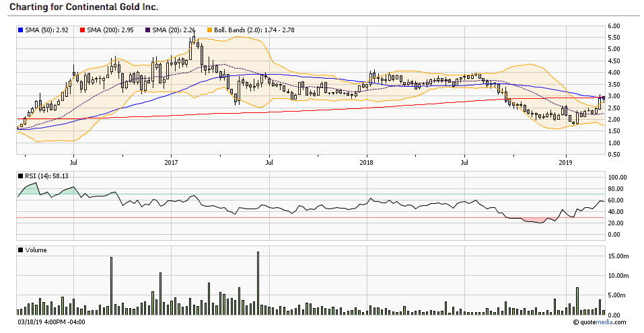The height and width of the screenshot is (333, 644).
Task: Click the blue SMA (50) legend swatch
Action: coord(20,30)
